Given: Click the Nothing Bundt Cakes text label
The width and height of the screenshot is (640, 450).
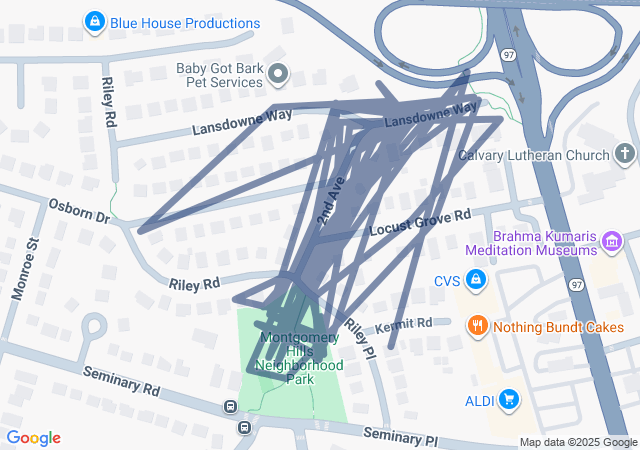Looking at the screenshot, I should pos(558,327).
